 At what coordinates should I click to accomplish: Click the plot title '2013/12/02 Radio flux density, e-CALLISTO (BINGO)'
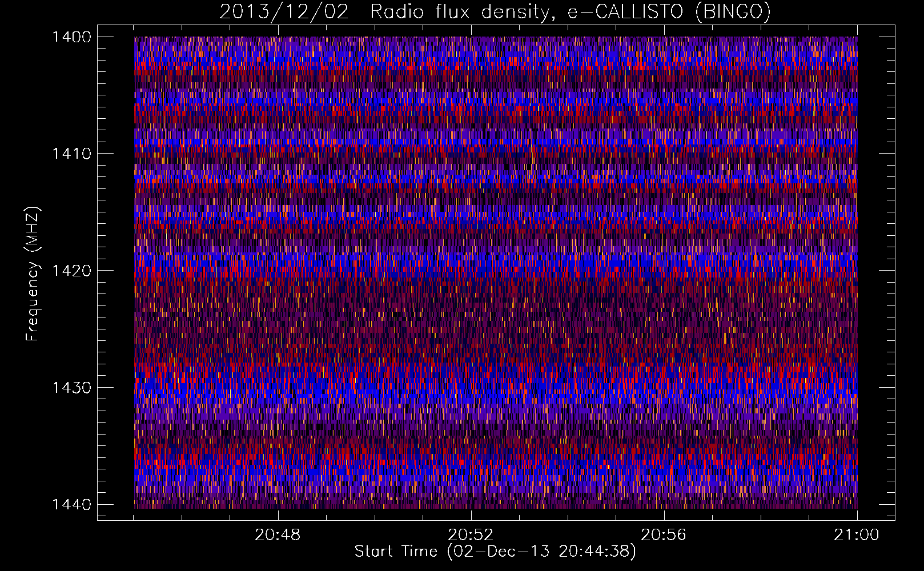coord(495,11)
